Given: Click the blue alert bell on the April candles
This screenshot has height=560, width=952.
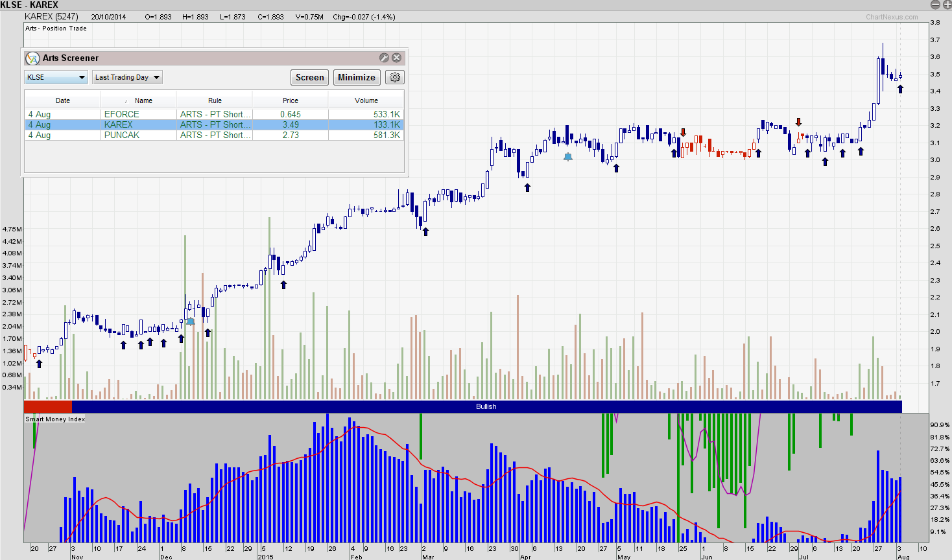Looking at the screenshot, I should point(568,157).
